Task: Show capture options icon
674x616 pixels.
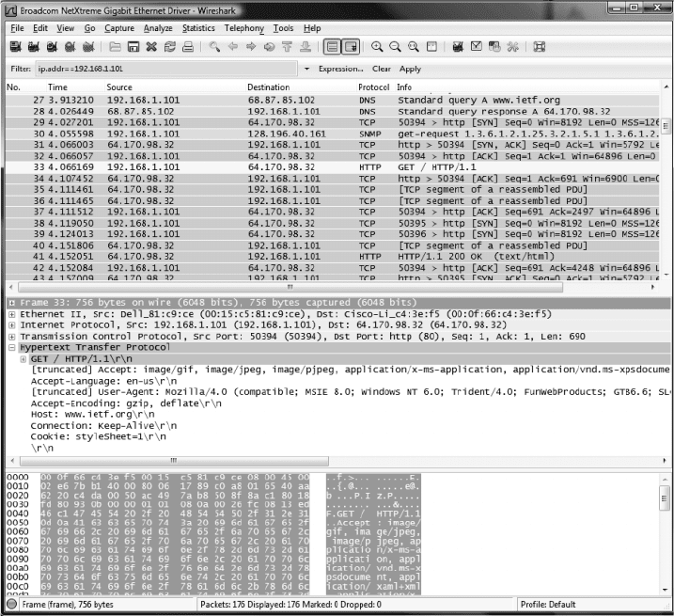Action: [x=34, y=46]
